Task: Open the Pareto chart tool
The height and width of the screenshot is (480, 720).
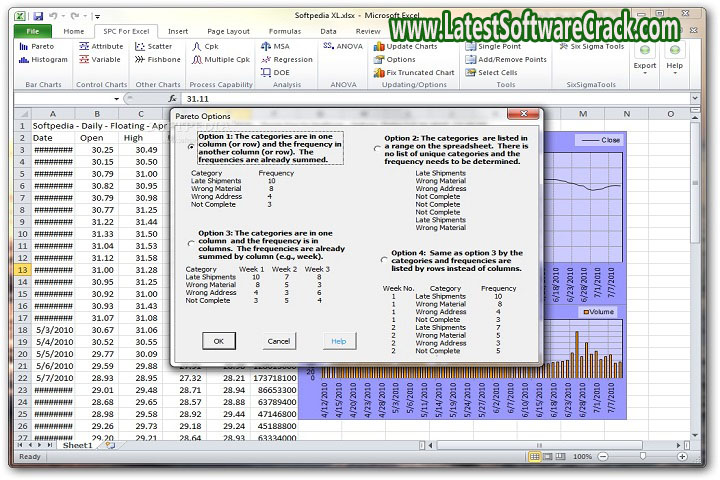Action: click(37, 46)
